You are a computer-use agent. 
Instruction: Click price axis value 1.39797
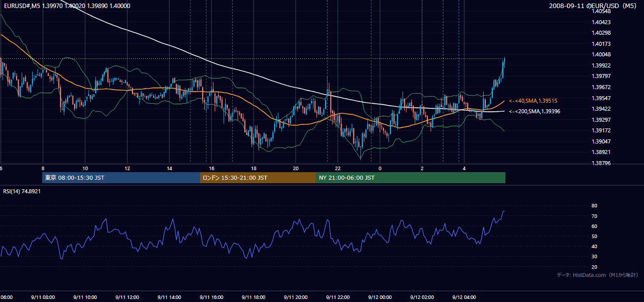tap(601, 76)
